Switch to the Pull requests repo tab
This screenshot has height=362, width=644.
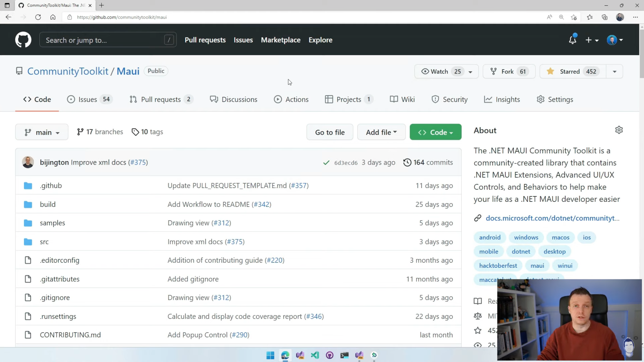(x=161, y=99)
